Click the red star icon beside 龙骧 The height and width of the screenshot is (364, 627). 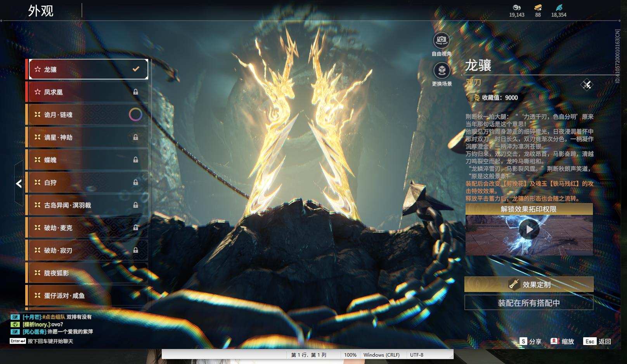[x=38, y=69]
